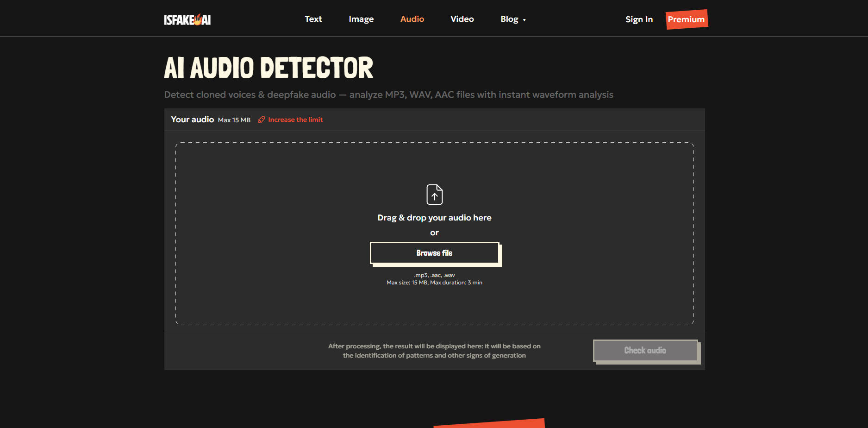
Task: Click the Check audio button
Action: [x=645, y=351]
